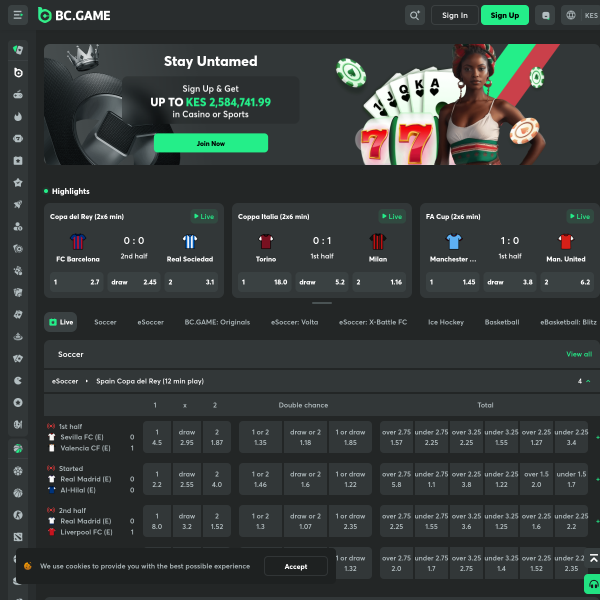The width and height of the screenshot is (600, 600).
Task: Click the Join Now button
Action: coord(210,143)
